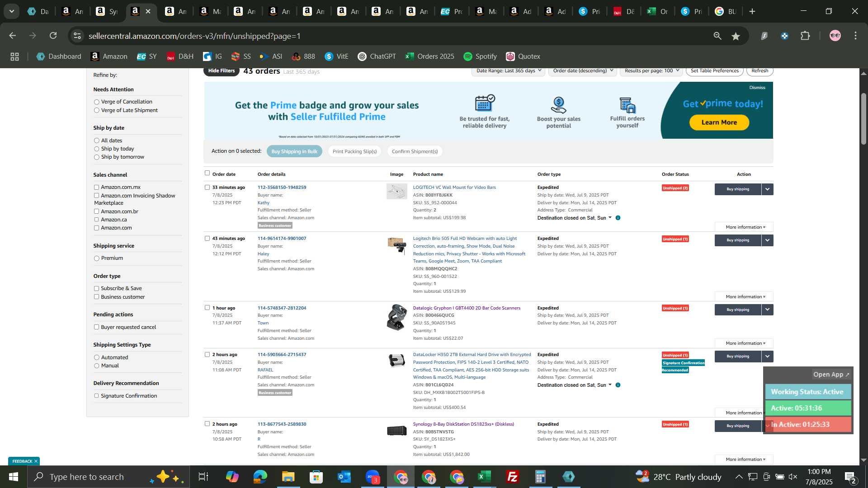
Task: Click the Learn More Prime button
Action: (x=719, y=122)
